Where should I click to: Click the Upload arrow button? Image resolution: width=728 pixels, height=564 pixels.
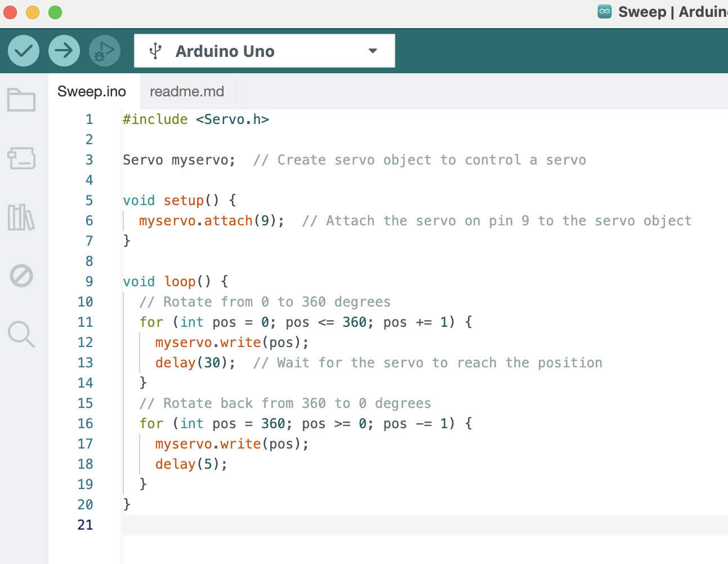coord(64,51)
